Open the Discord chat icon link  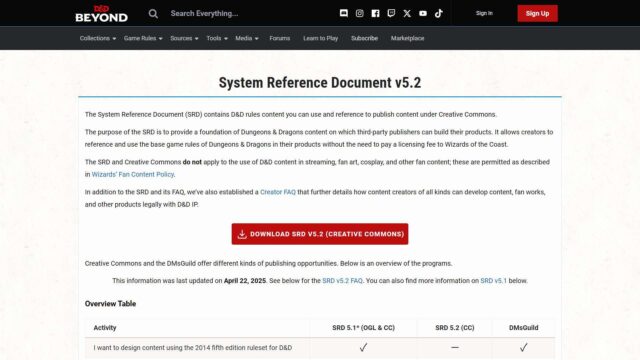(344, 13)
